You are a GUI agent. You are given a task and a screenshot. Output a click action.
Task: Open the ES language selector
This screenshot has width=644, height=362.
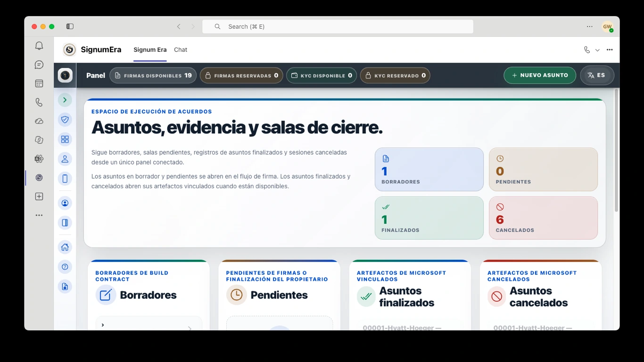597,75
